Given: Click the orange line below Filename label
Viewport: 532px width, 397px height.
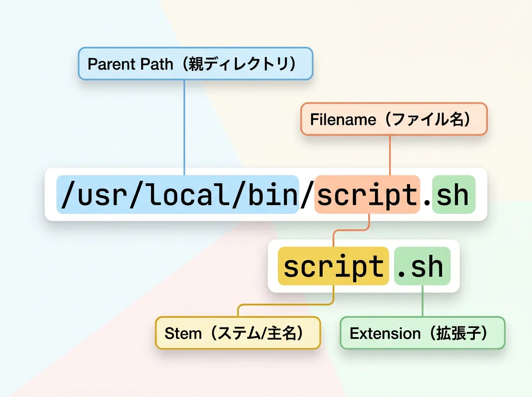Looking at the screenshot, I should click(x=390, y=153).
